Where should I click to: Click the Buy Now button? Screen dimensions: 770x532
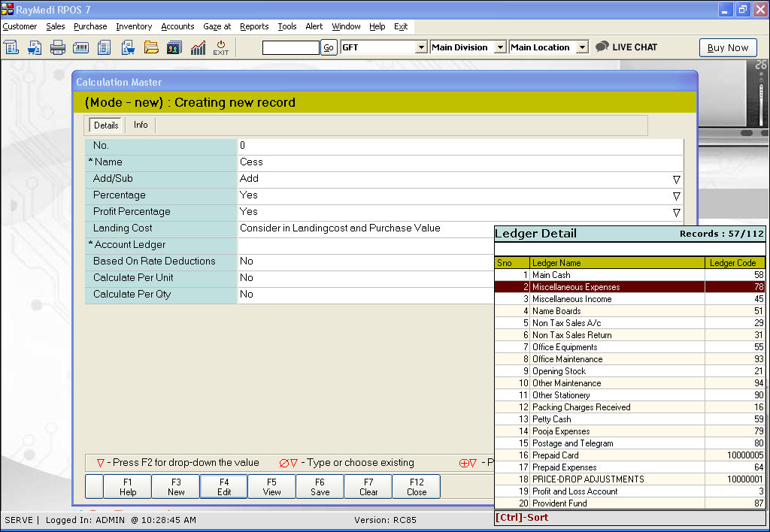coord(728,47)
